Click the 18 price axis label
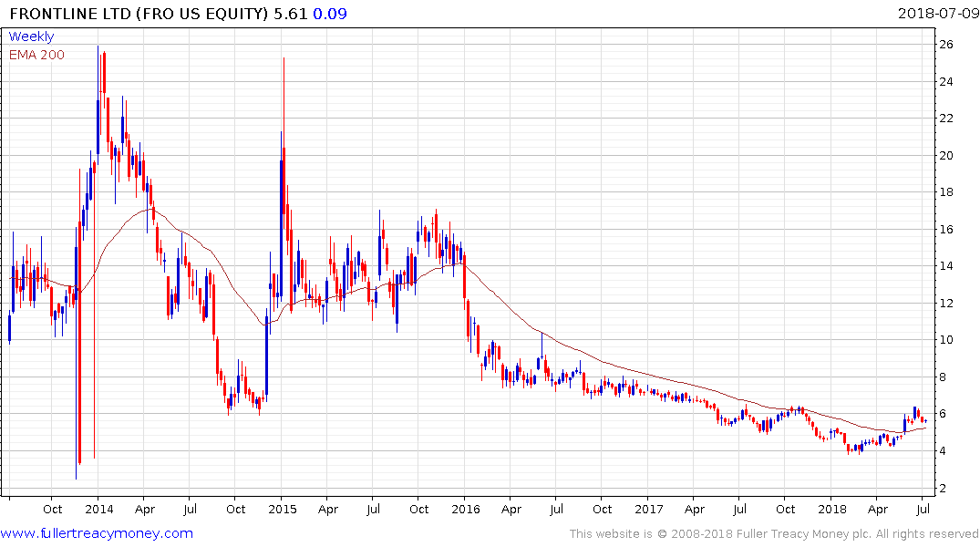Screen dimensions: 980x547 [946, 192]
